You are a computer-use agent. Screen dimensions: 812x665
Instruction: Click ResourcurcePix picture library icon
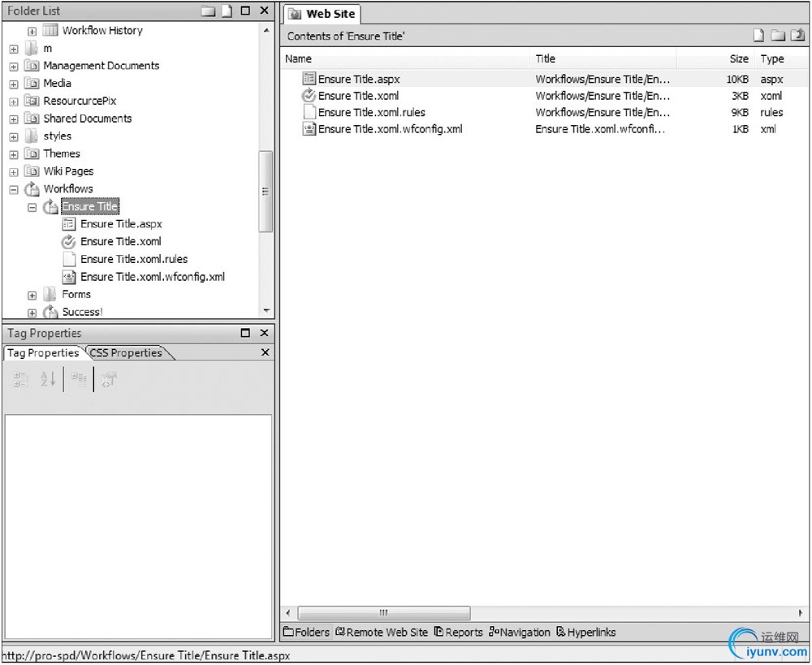32,101
